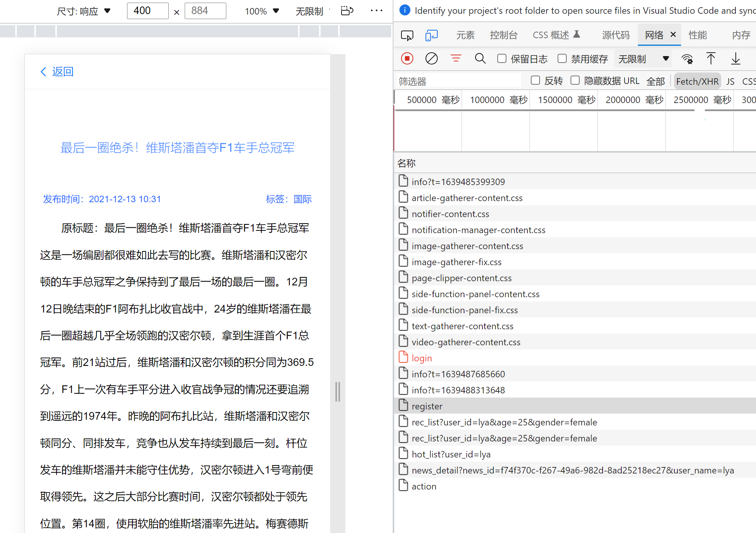Switch to the 控制台 tab

pyautogui.click(x=503, y=35)
